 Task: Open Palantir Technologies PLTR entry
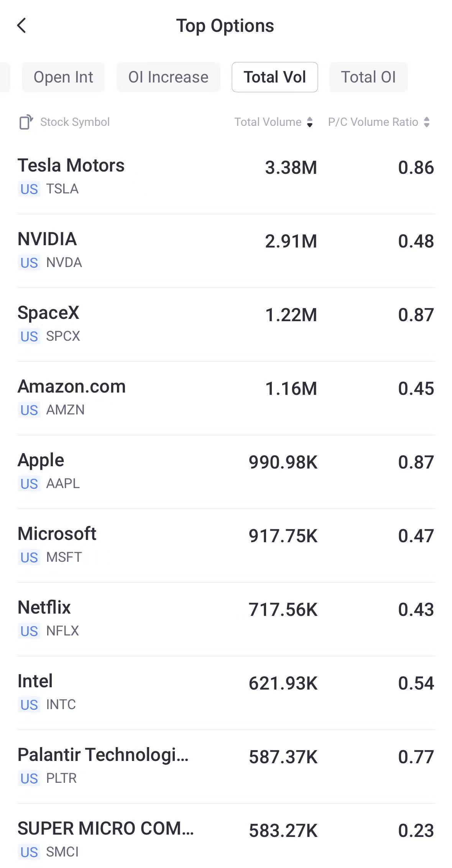pos(226,767)
